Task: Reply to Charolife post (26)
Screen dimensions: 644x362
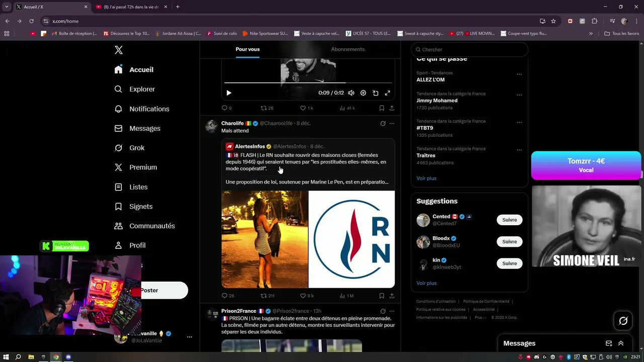Action: pos(228,296)
